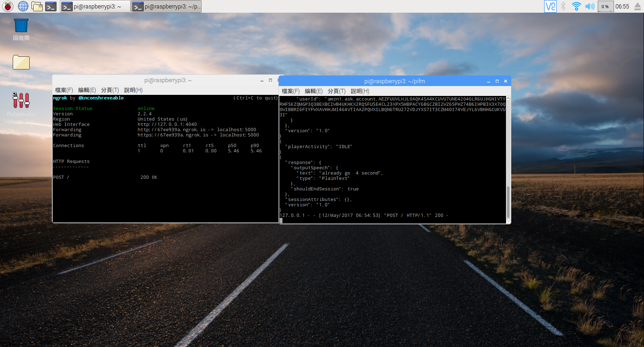The width and height of the screenshot is (644, 347).
Task: Launch the web browser globe icon
Action: click(23, 6)
